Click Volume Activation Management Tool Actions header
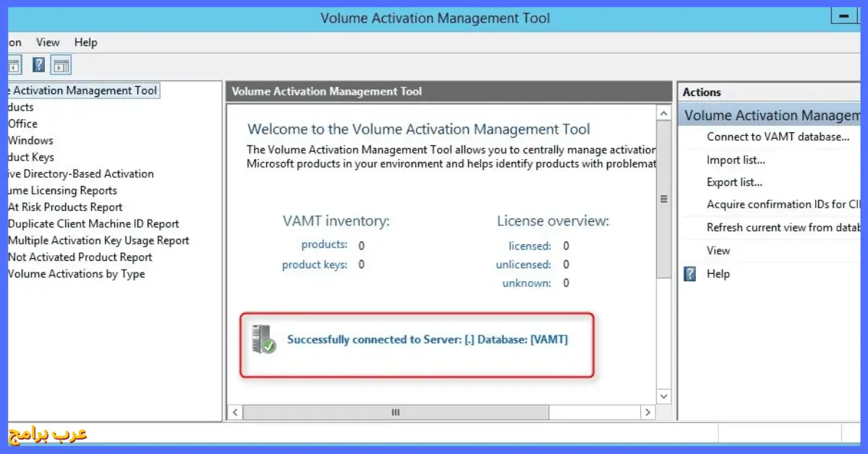 click(x=770, y=115)
